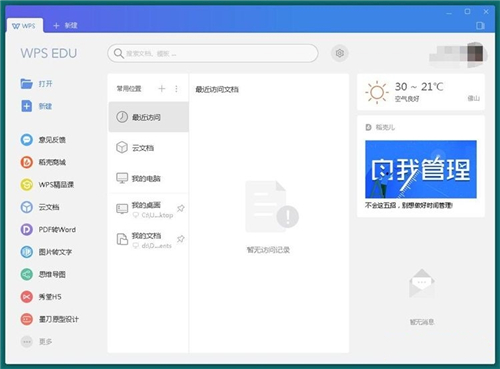500x369 pixels.
Task: Click the no access records document icon
Action: (x=272, y=207)
